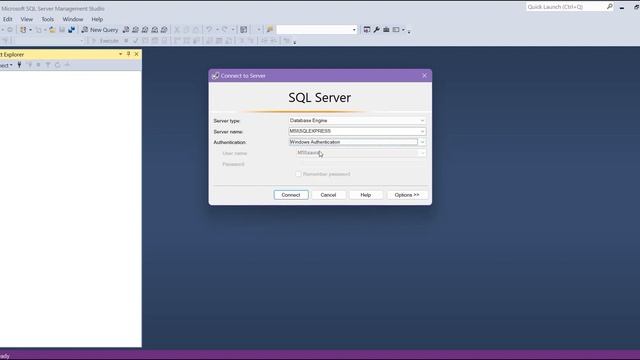Click the Open File folder icon
Viewport: 640px width, 360px height.
(x=52, y=30)
